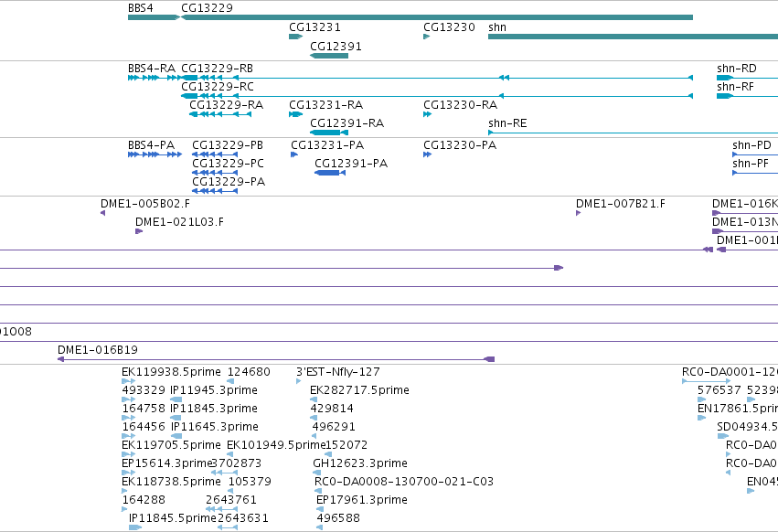Click clone label DME1-005B02.F
Viewport: 778px width, 532px height.
coord(144,204)
